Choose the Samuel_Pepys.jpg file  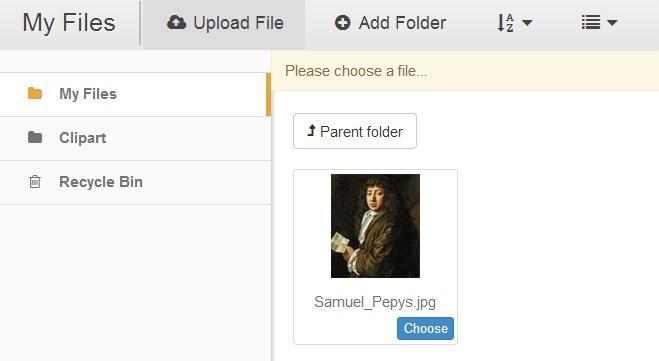(425, 329)
